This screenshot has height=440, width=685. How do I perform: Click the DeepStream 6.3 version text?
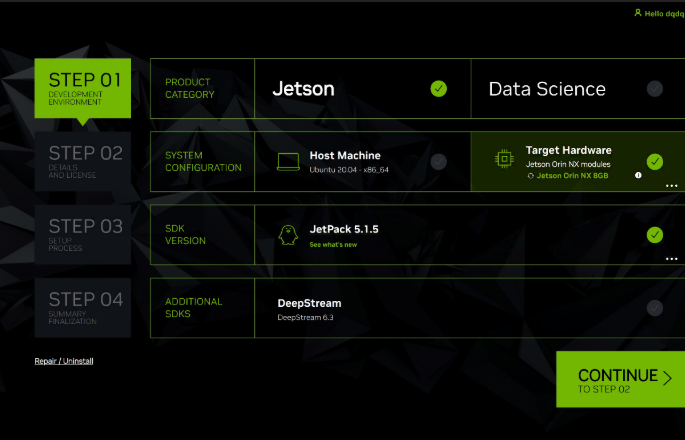(x=305, y=318)
